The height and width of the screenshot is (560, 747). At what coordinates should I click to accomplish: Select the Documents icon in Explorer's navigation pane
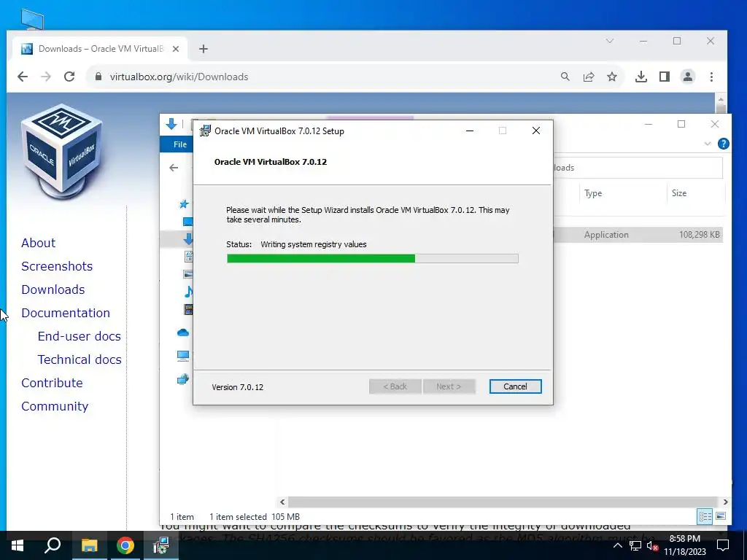pyautogui.click(x=189, y=257)
